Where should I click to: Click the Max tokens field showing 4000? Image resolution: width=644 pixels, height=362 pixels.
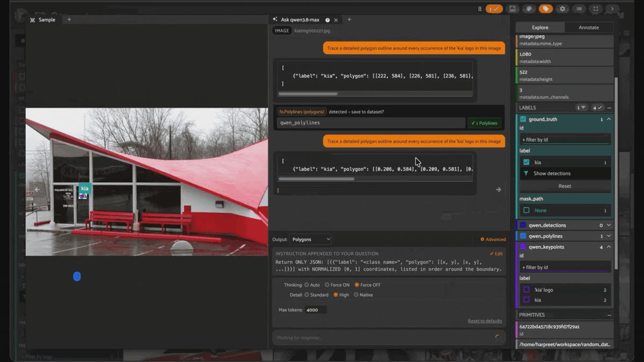(x=316, y=310)
